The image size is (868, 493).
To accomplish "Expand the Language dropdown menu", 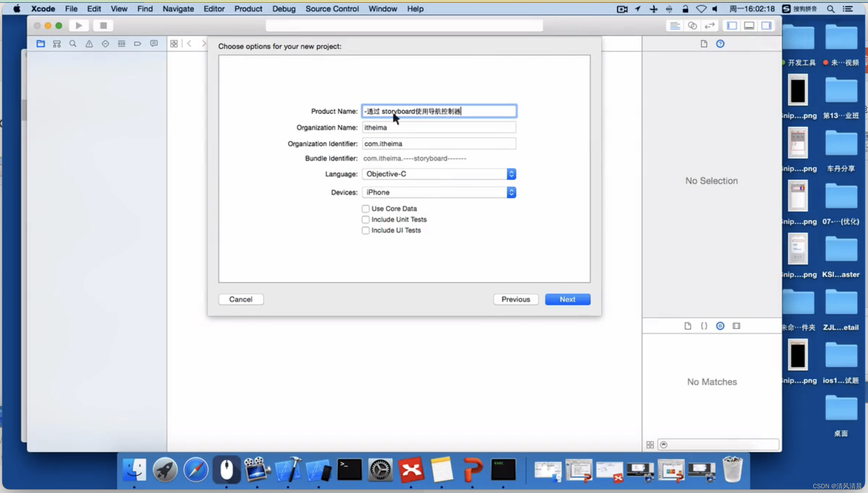I will point(511,174).
